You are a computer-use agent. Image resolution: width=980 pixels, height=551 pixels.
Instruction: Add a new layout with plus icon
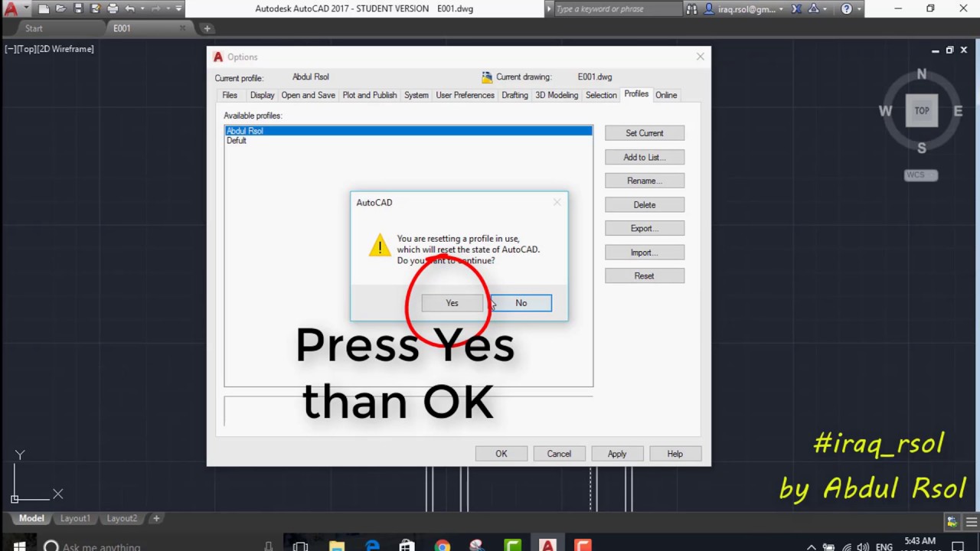tap(156, 519)
